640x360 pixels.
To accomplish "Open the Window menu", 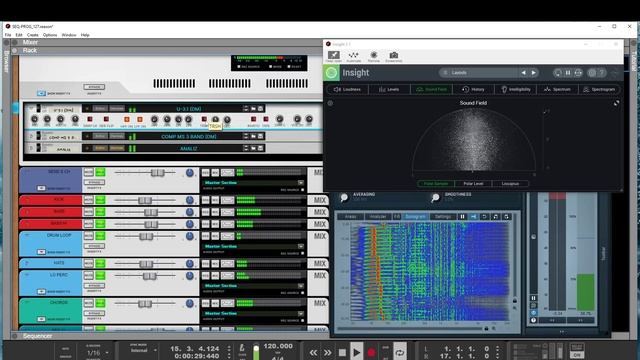I will [x=69, y=35].
